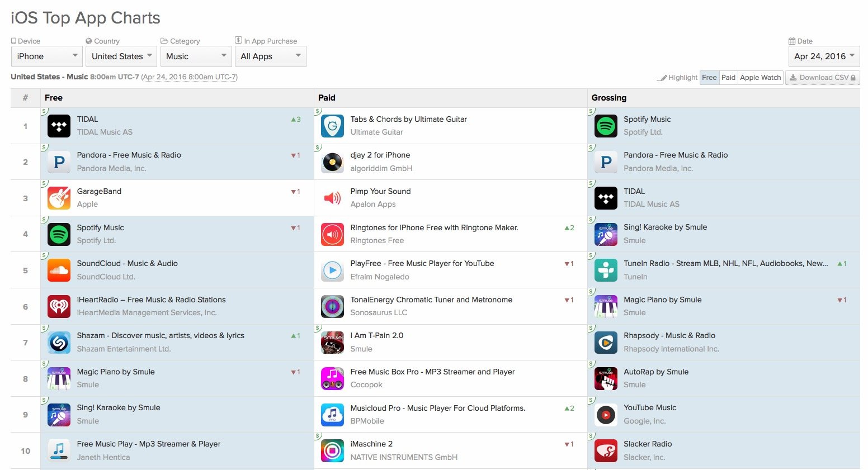Toggle the Apple Watch highlight option
The width and height of the screenshot is (868, 470).
760,78
